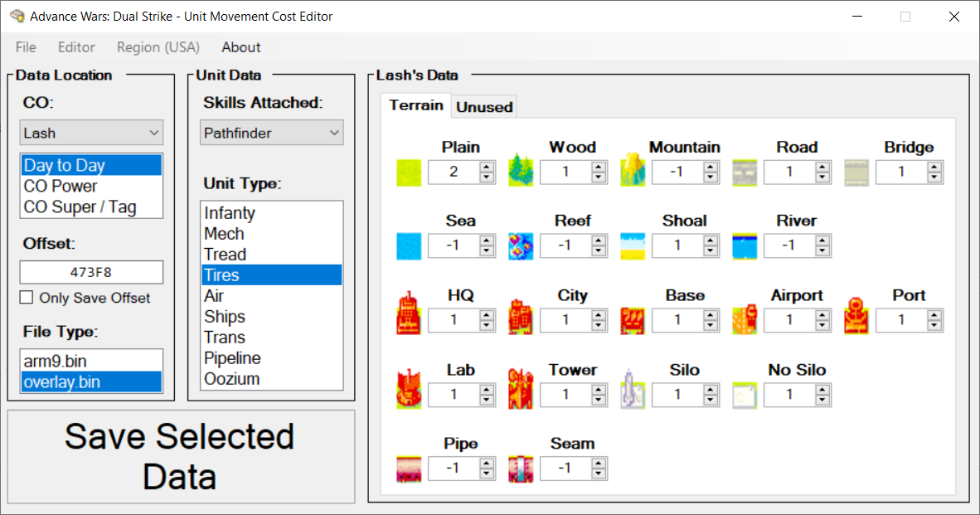Expand the Skills Attached Pathfinder dropdown
The height and width of the screenshot is (515, 980).
tap(272, 133)
